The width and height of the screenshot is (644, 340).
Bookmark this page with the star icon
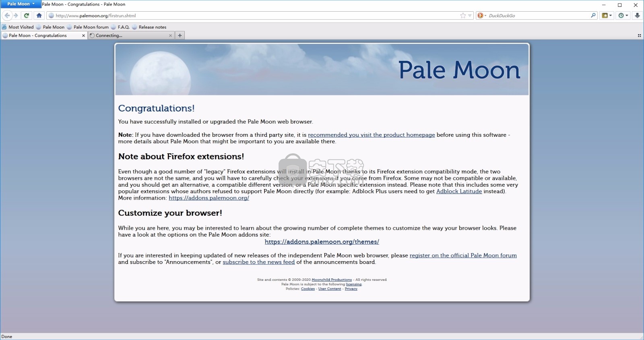click(x=463, y=16)
